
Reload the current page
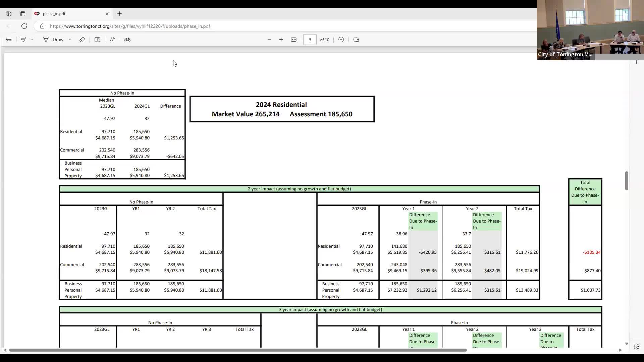pyautogui.click(x=24, y=26)
